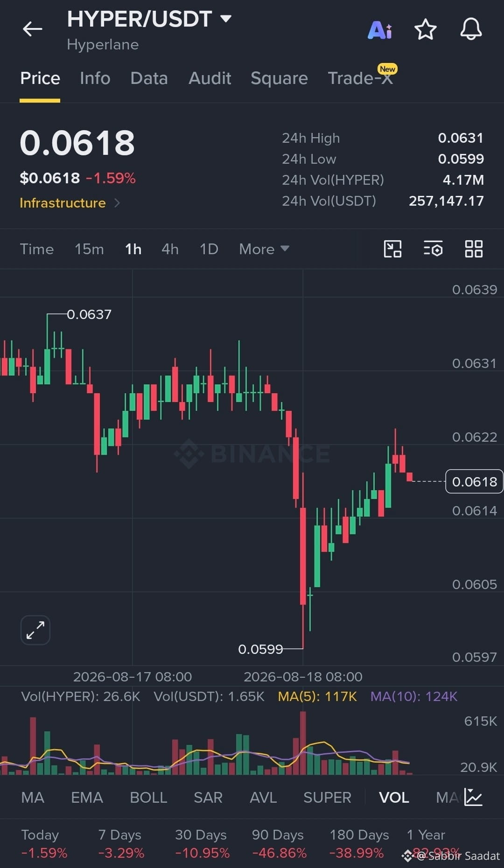The width and height of the screenshot is (504, 868).
Task: Click the MA(10): 124K volume label
Action: click(x=414, y=696)
